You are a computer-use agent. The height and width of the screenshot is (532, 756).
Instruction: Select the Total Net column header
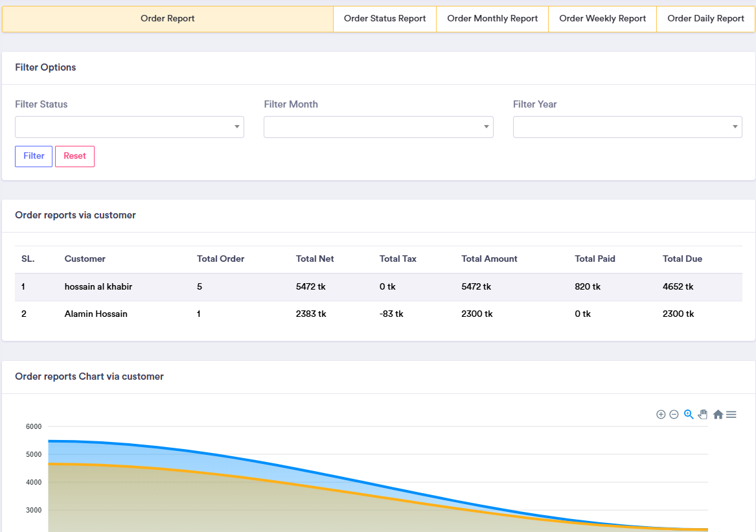[x=315, y=259]
